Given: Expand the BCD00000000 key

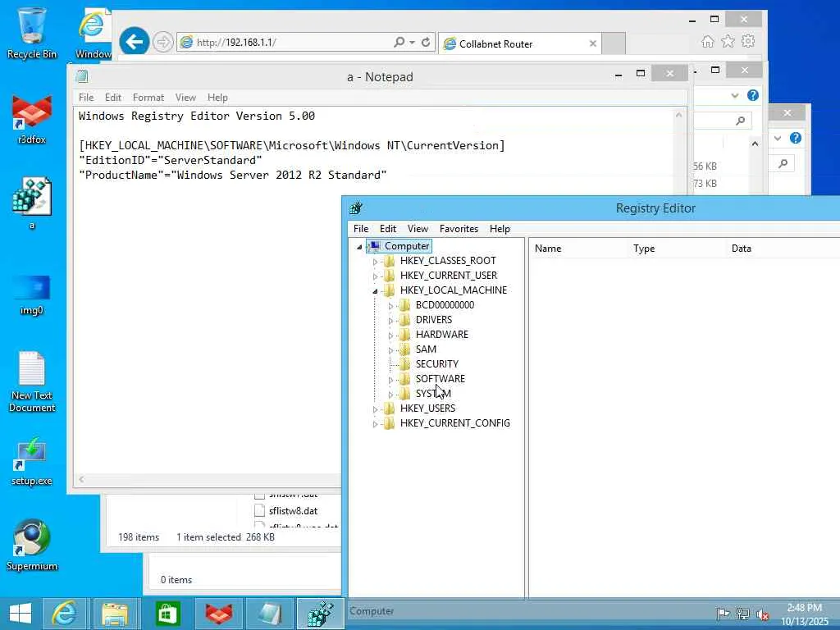Looking at the screenshot, I should coord(390,307).
